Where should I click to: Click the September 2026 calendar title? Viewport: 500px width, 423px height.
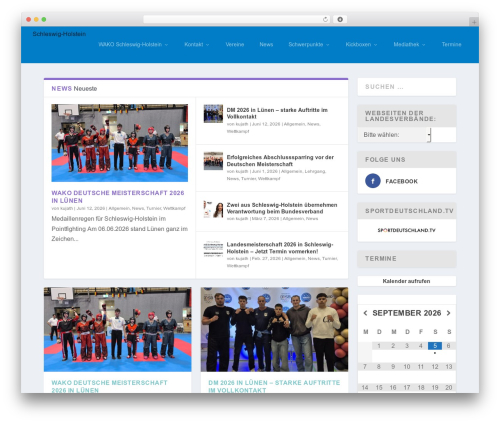pyautogui.click(x=407, y=313)
